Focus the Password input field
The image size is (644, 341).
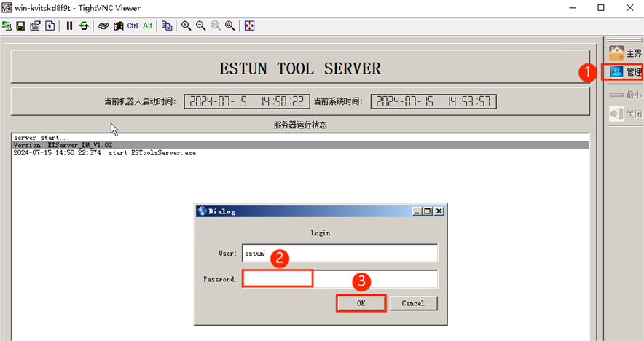coord(339,279)
